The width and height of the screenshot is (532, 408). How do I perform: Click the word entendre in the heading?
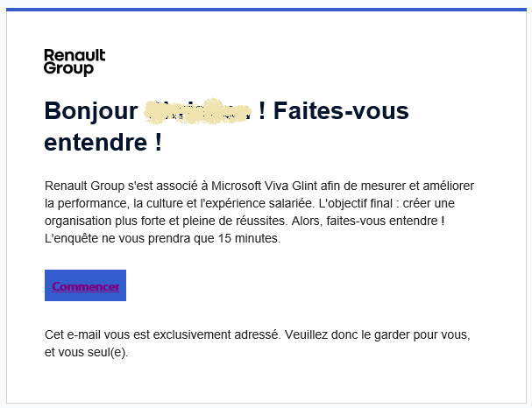96,143
